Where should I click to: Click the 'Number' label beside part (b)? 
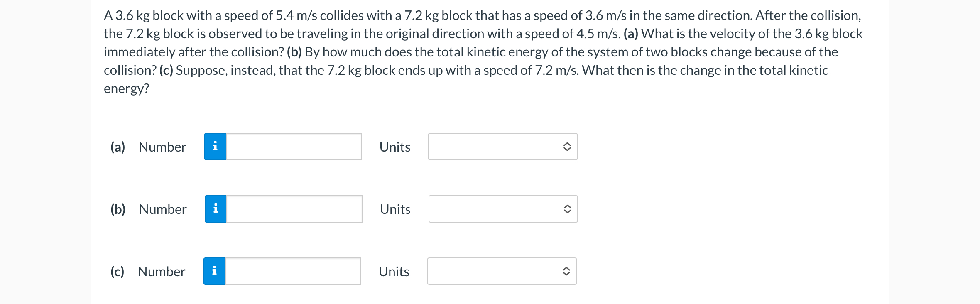(x=162, y=209)
